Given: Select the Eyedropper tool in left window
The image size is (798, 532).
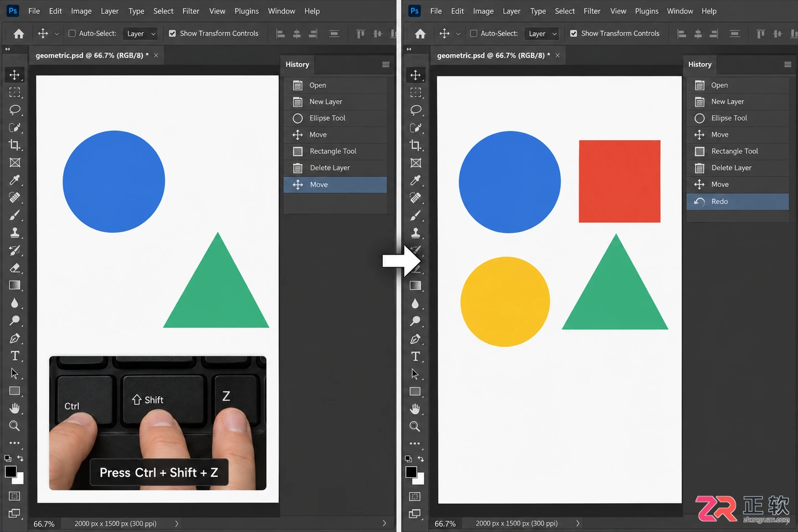Looking at the screenshot, I should 14,180.
